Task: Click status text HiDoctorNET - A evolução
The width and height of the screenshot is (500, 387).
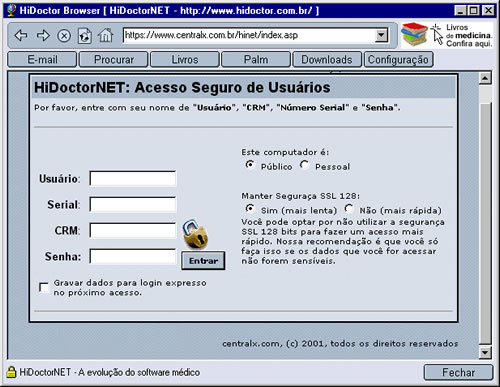Action: (x=110, y=372)
